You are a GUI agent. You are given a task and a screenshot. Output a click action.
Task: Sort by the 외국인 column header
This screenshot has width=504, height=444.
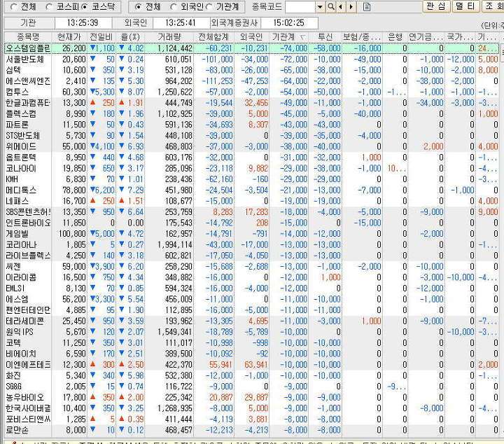[251, 37]
